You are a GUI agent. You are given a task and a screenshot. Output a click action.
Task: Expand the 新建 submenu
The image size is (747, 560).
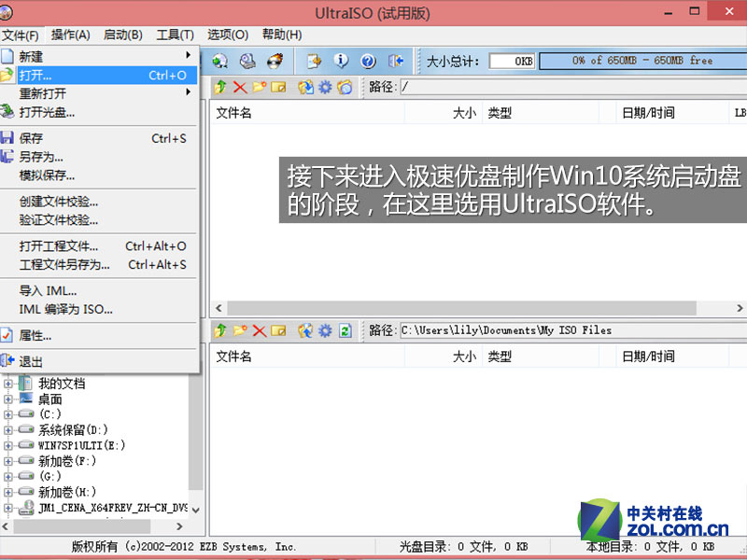coord(99,57)
